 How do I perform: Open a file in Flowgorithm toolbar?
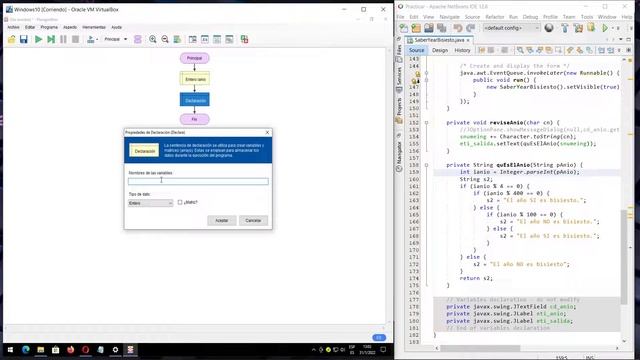[x=11, y=40]
